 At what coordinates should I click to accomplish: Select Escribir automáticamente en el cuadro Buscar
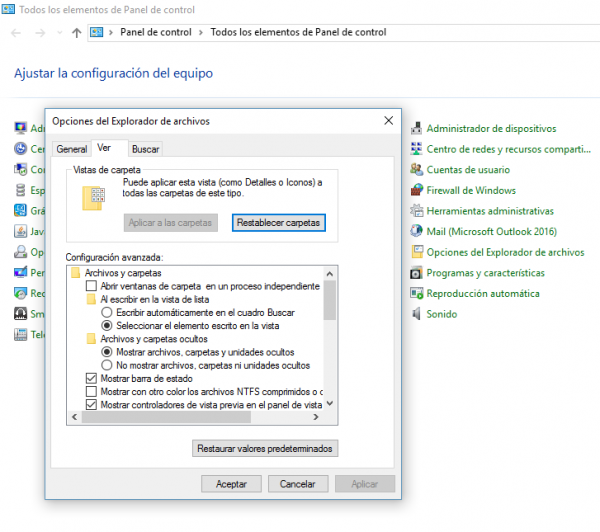coord(108,312)
